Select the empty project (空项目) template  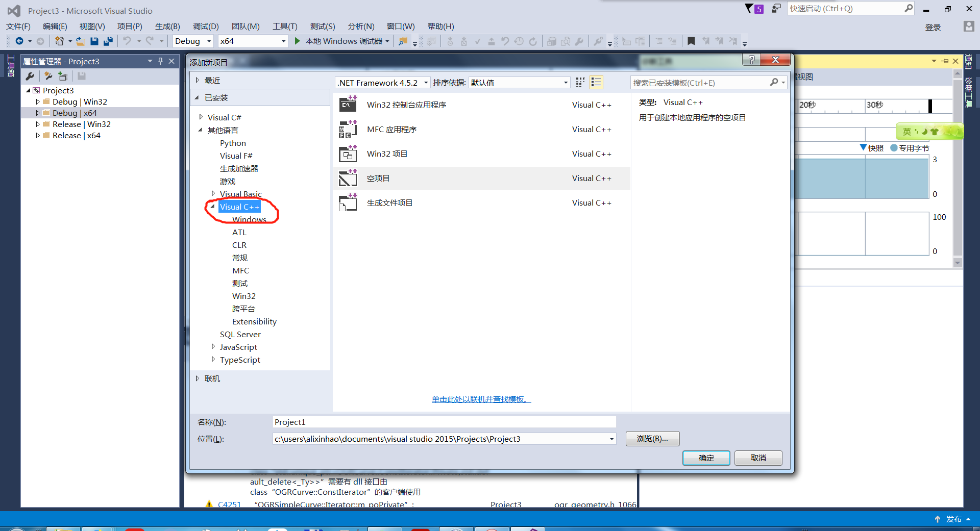(481, 179)
